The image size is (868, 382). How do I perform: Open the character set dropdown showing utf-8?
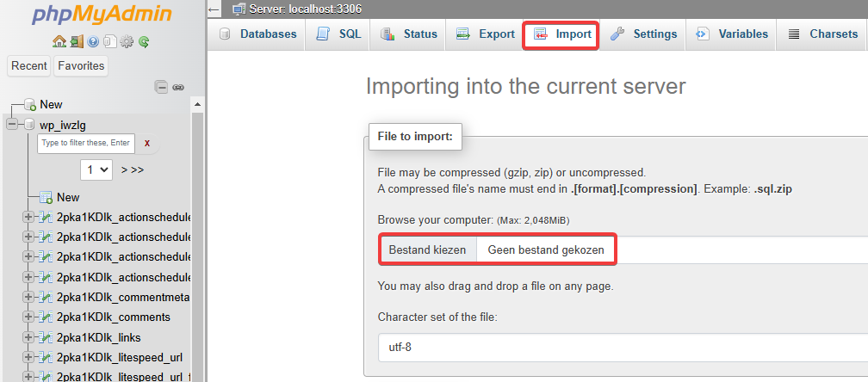(623, 348)
